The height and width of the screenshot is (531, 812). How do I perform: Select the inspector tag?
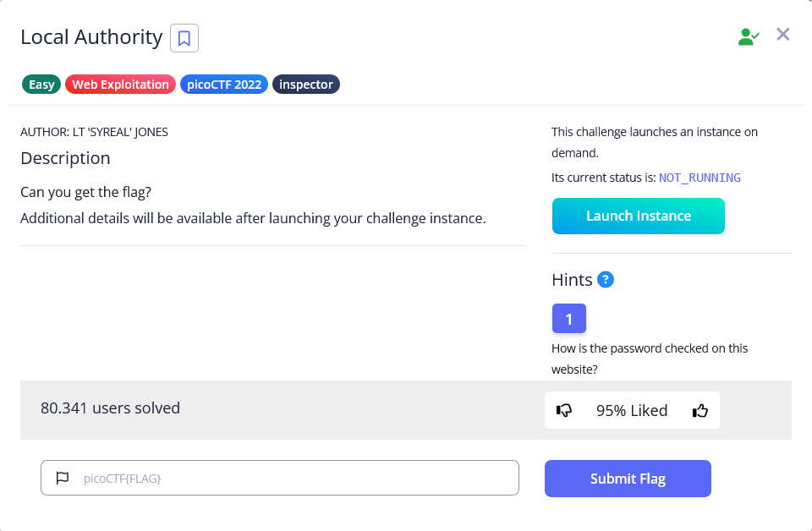306,85
